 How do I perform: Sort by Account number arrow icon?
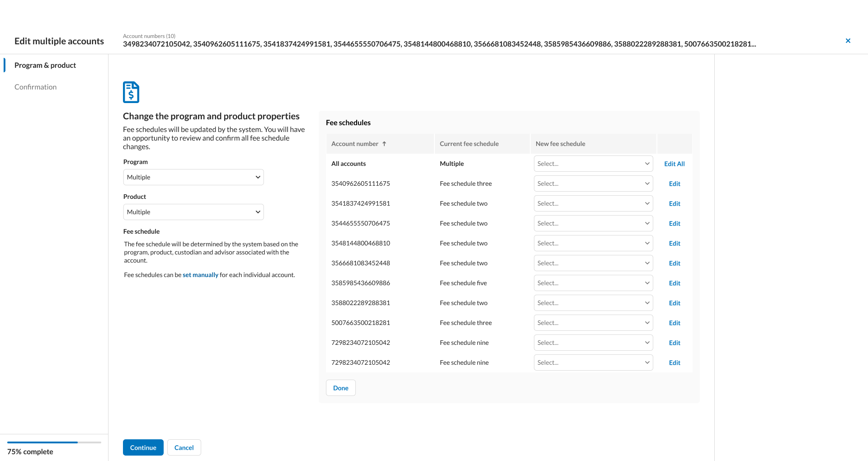click(x=384, y=144)
